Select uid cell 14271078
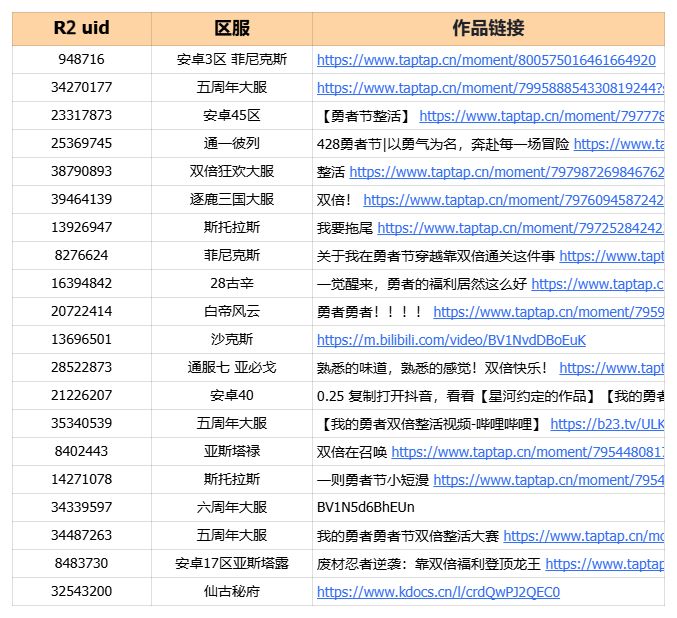This screenshot has width=677, height=618. pyautogui.click(x=82, y=480)
